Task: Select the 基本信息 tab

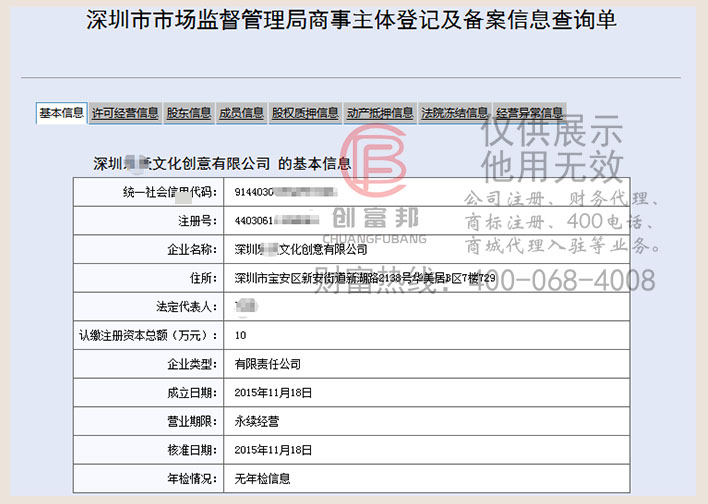Action: (61, 113)
